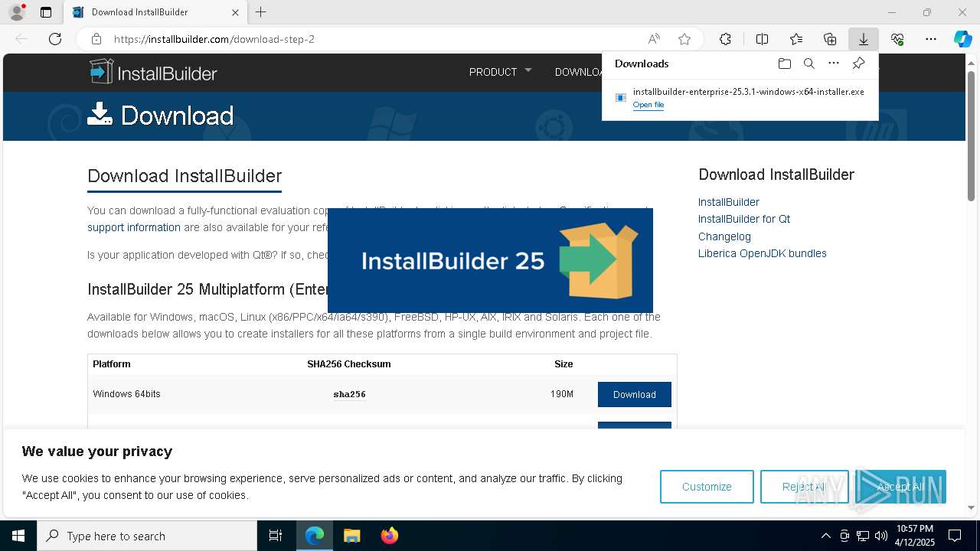Select the downloaded installer exe entry
The width and height of the screenshot is (980, 551).
[x=740, y=97]
